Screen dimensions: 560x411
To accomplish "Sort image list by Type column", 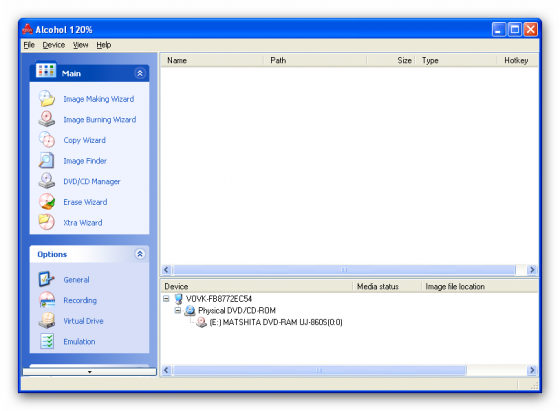I will (x=456, y=60).
